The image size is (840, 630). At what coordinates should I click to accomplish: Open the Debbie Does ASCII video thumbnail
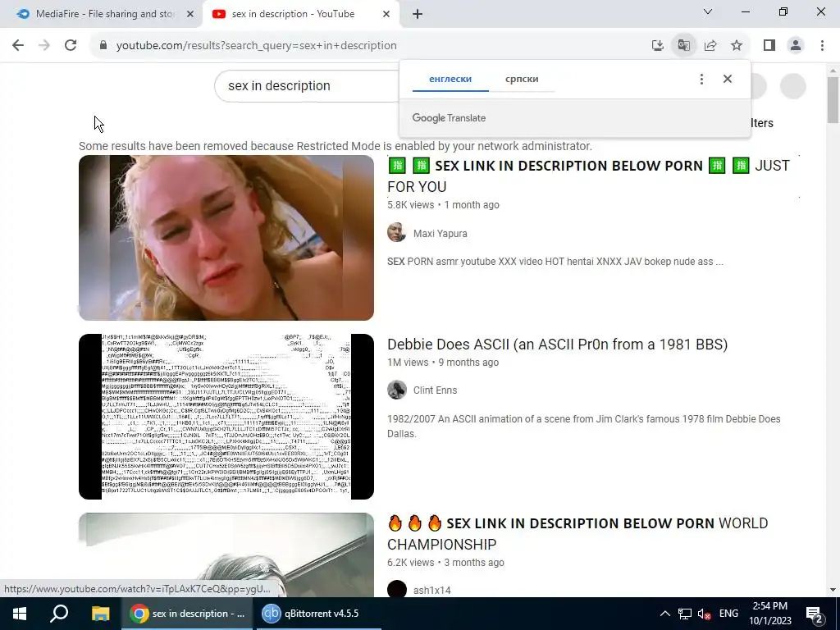[226, 417]
